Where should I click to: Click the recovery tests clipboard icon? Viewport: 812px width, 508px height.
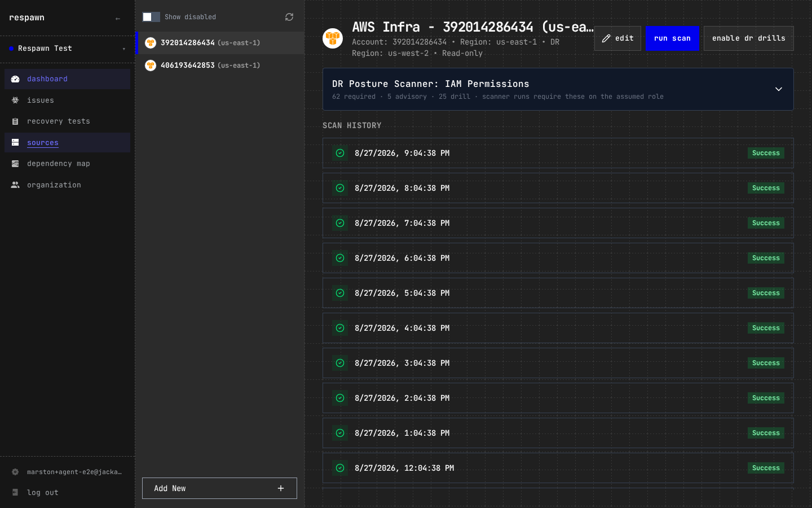15,121
